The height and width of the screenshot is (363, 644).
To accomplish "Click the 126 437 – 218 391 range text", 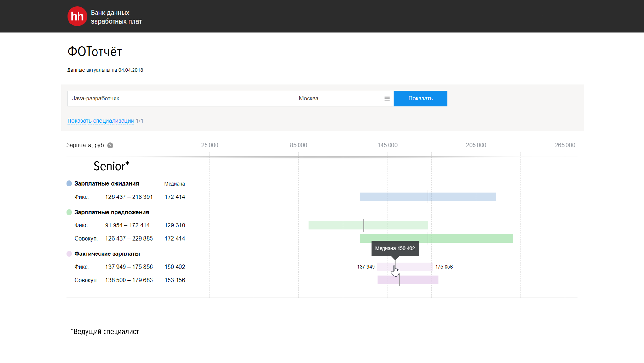I will tap(129, 197).
